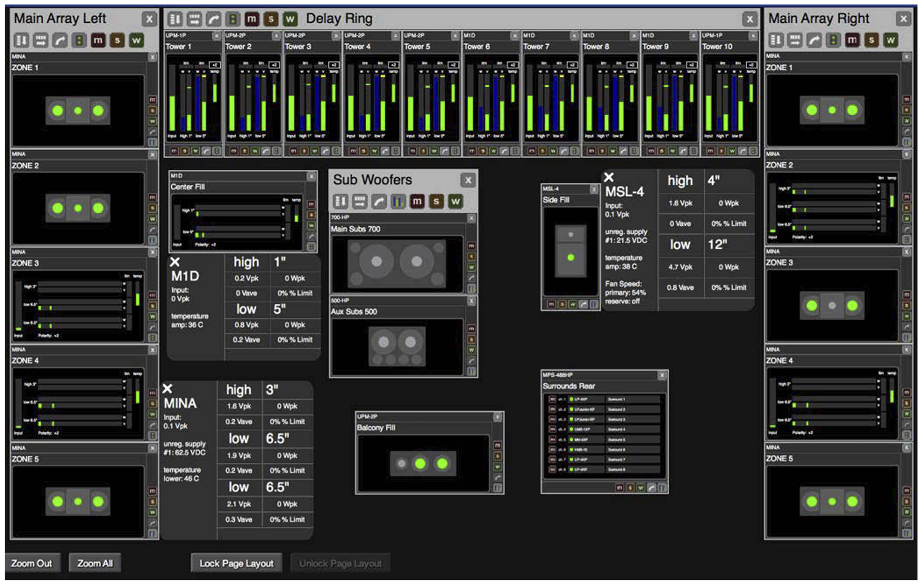Close the MINA details readout
922x588 pixels.
pyautogui.click(x=167, y=389)
